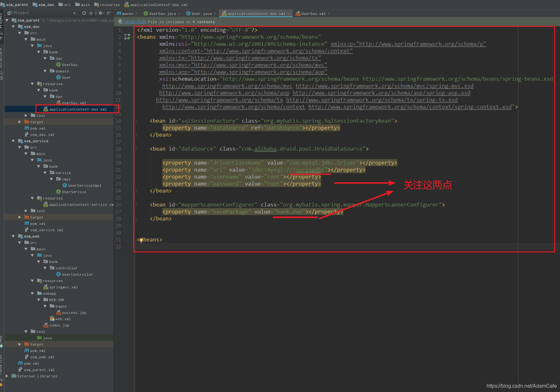Collapse the ssm_web module node
The height and width of the screenshot is (392, 560).
[x=13, y=236]
